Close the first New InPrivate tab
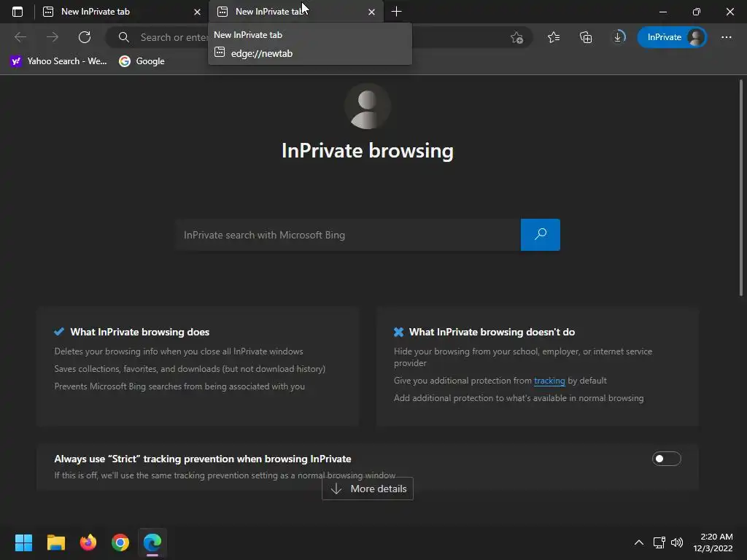Screen dimensions: 747x560 click(197, 12)
